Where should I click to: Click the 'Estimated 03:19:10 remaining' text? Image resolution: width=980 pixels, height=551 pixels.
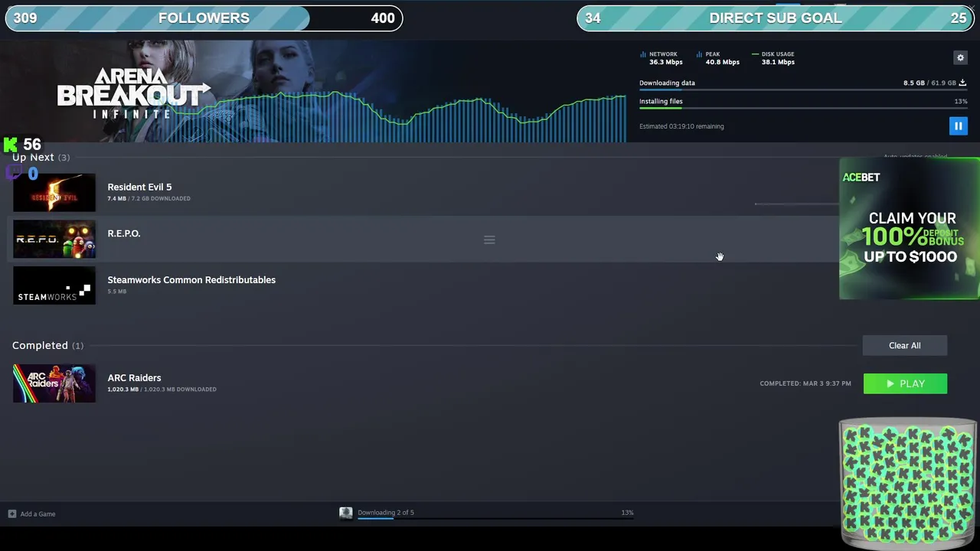click(x=681, y=126)
